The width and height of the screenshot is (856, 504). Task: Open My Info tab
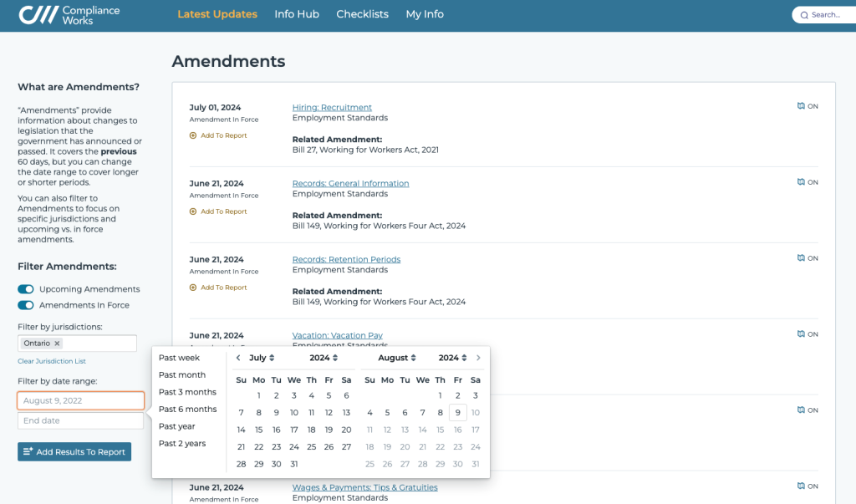(425, 14)
